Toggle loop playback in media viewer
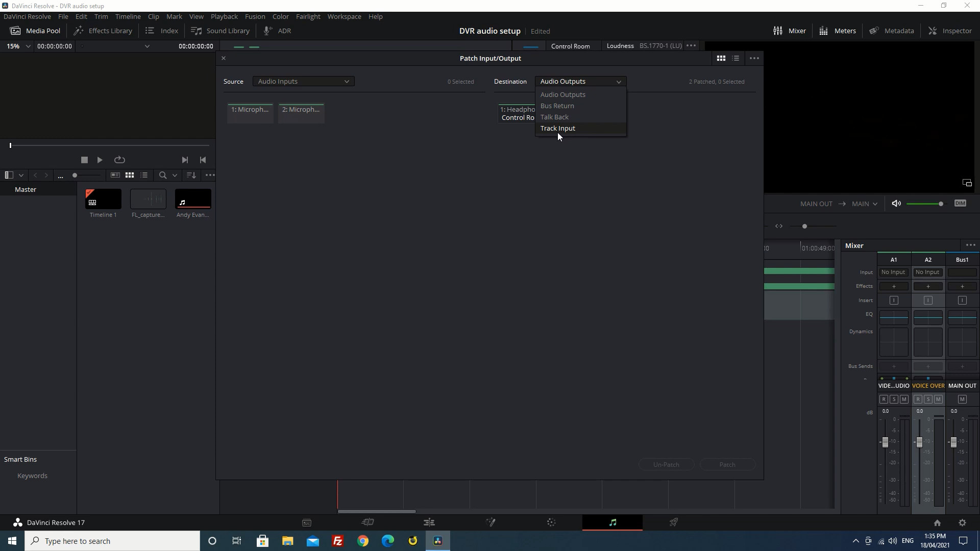This screenshot has height=551, width=980. [119, 160]
